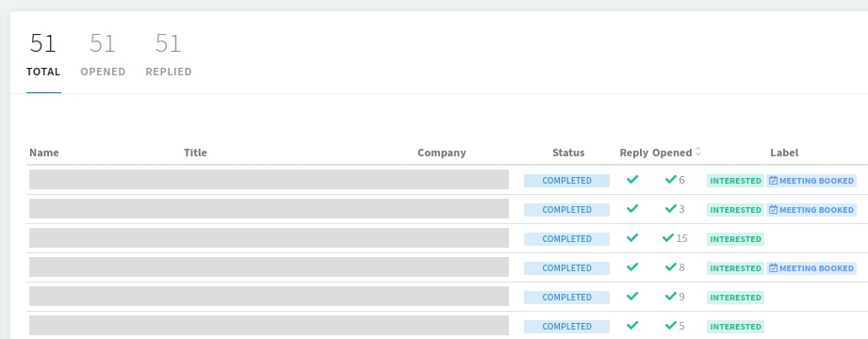
Task: Click opened checkmark next to count 8
Action: tap(671, 266)
